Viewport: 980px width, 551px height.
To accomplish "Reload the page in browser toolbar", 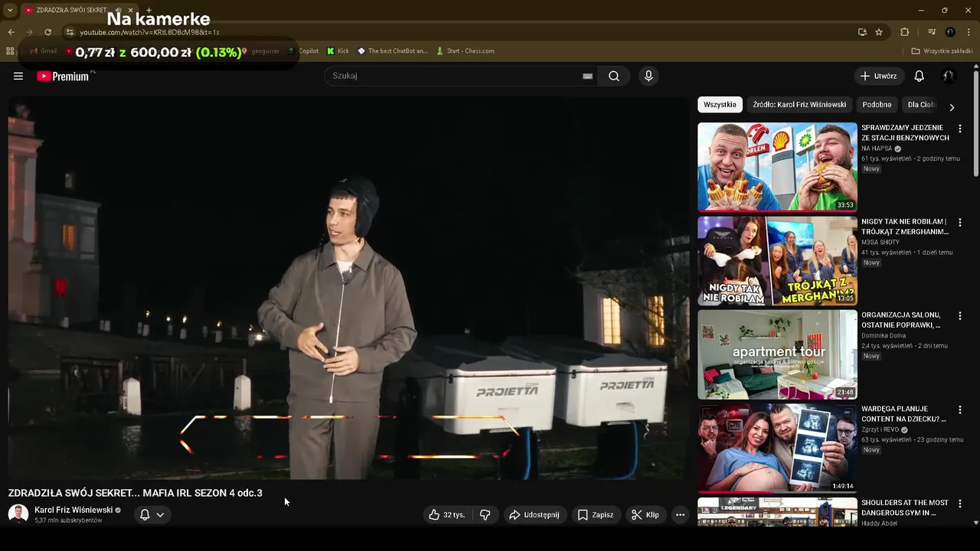I will point(47,32).
